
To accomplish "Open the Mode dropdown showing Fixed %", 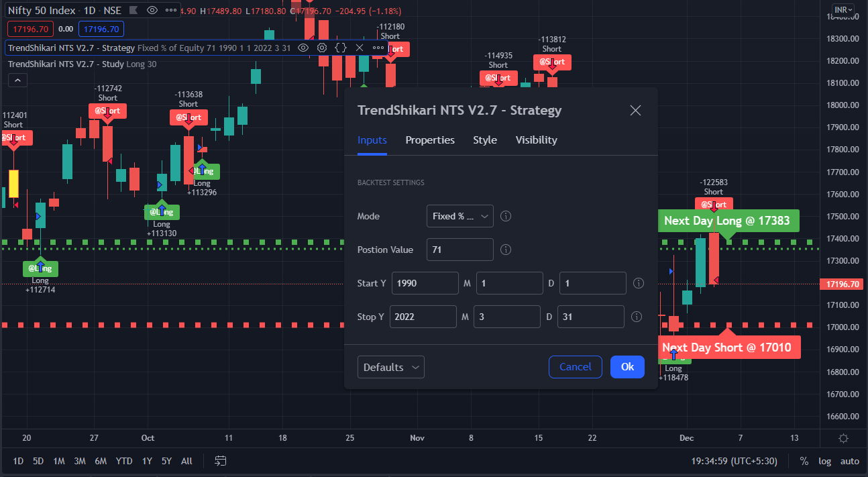I will pos(460,216).
